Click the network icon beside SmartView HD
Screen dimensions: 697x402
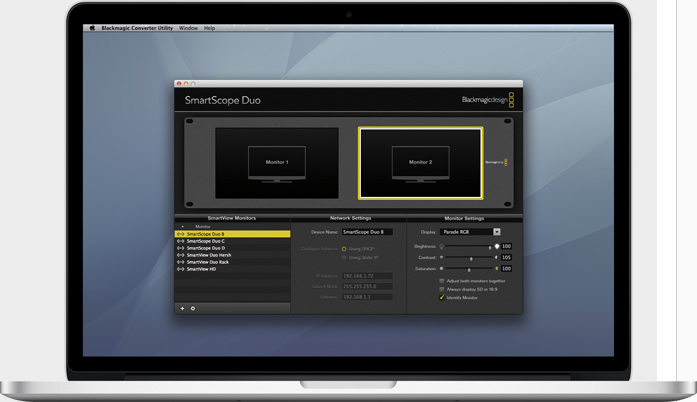point(180,269)
